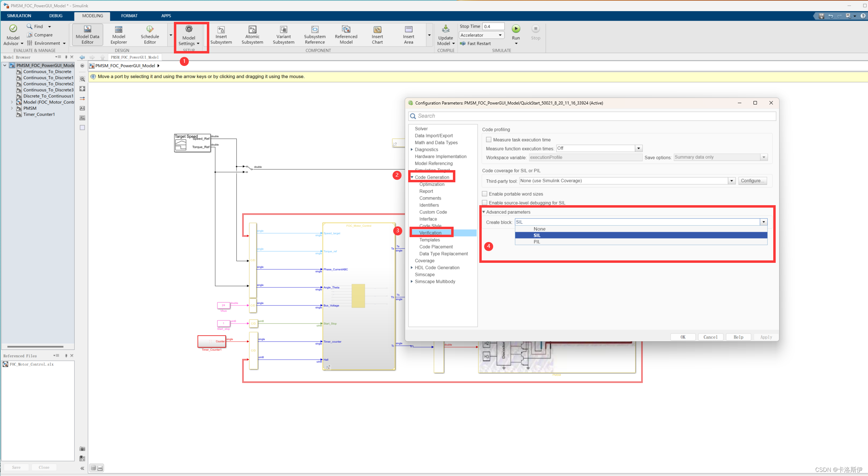This screenshot has height=476, width=868.
Task: Expand Simscape Multibody node
Action: 412,282
